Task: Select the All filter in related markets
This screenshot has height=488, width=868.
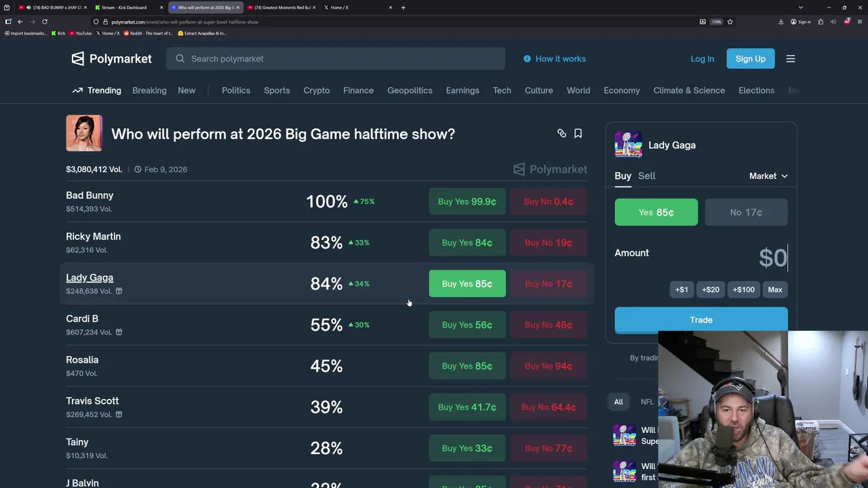Action: [618, 402]
